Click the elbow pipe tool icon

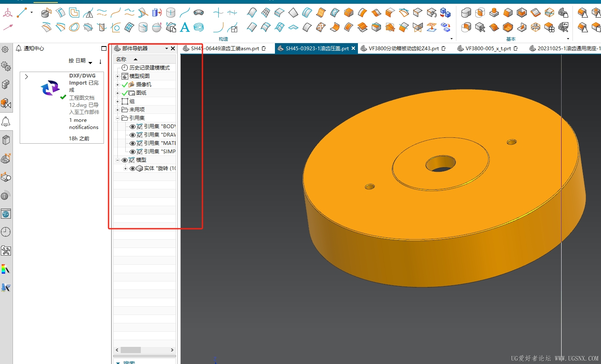coord(199,13)
